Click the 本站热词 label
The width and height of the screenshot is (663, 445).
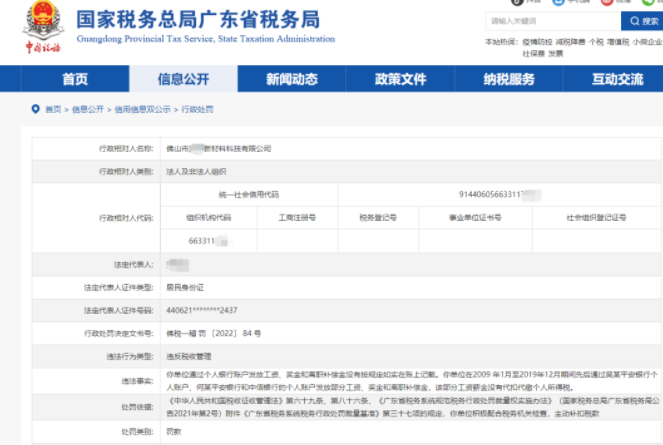tap(501, 42)
